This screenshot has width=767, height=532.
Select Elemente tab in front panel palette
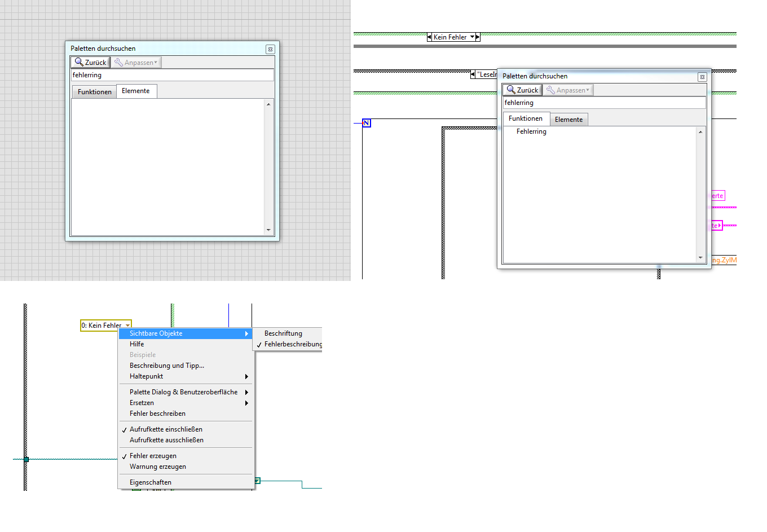pos(136,91)
